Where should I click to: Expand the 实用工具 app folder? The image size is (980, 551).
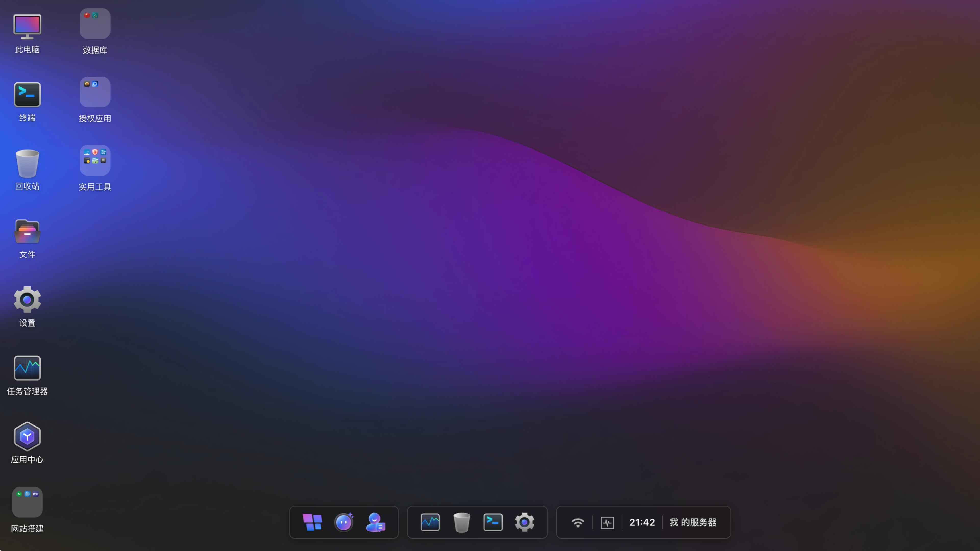(x=95, y=160)
